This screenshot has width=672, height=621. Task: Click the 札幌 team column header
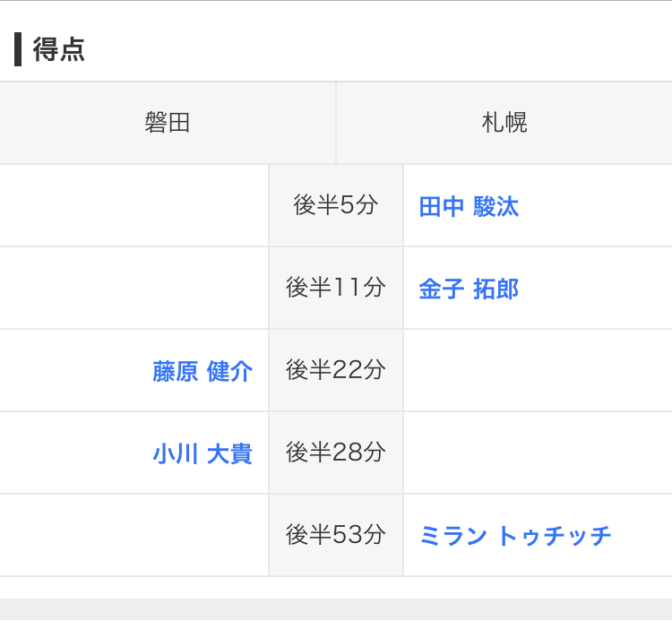(x=504, y=123)
